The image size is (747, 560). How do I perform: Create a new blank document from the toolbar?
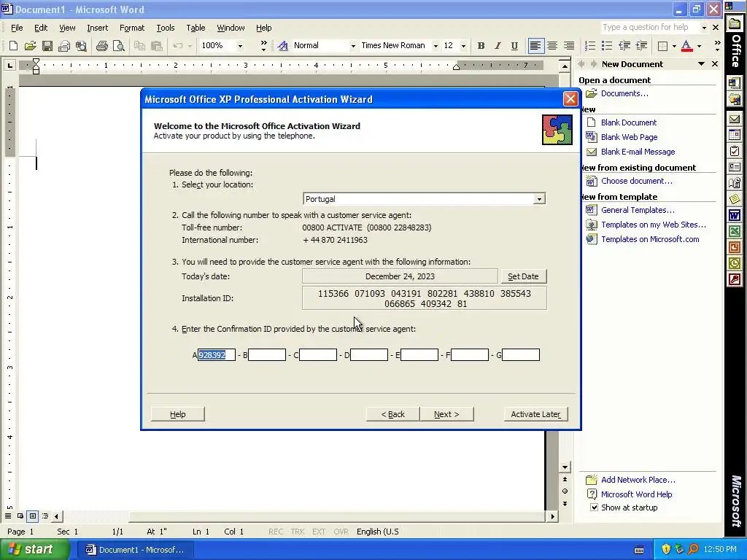[13, 46]
